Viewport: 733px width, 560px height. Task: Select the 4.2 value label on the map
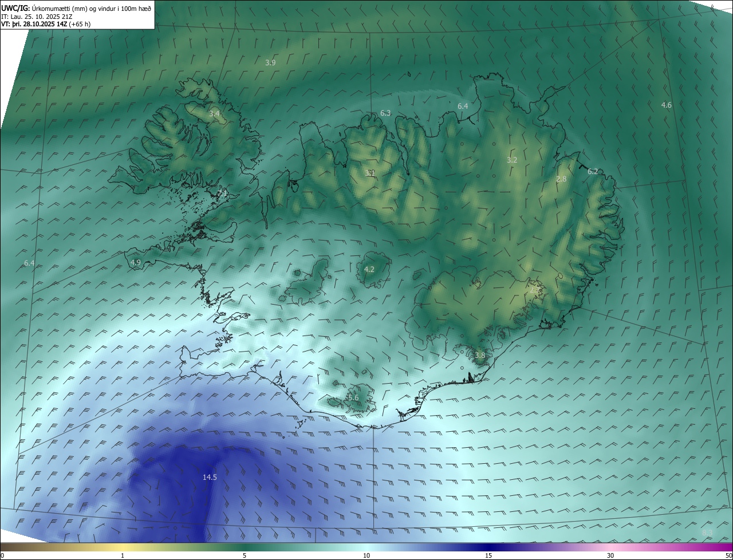369,269
